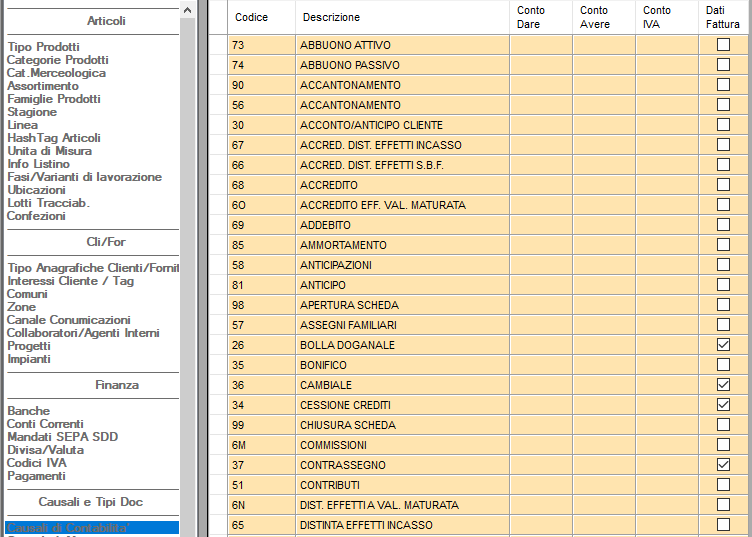752x537 pixels.
Task: Check Dati Fattura for ABBUONO ATTIVO
Action: pos(723,45)
